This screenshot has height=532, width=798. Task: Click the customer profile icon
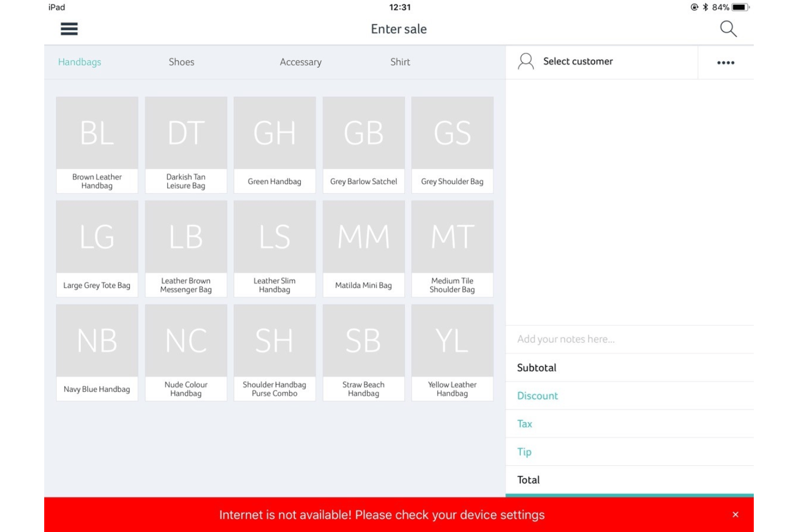coord(526,61)
